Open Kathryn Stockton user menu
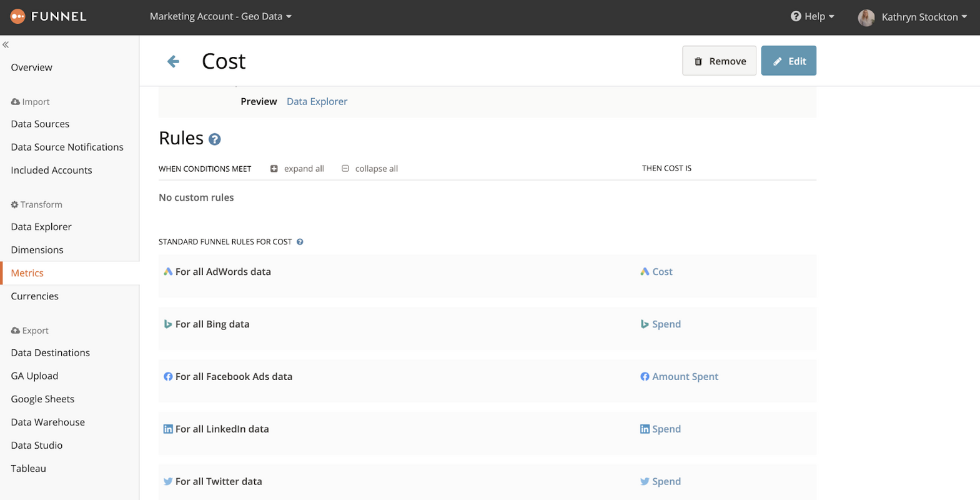This screenshot has width=980, height=500. [x=924, y=17]
